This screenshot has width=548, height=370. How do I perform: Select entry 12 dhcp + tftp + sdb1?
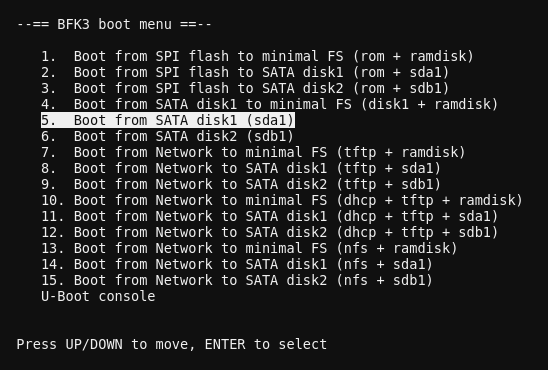(x=269, y=232)
